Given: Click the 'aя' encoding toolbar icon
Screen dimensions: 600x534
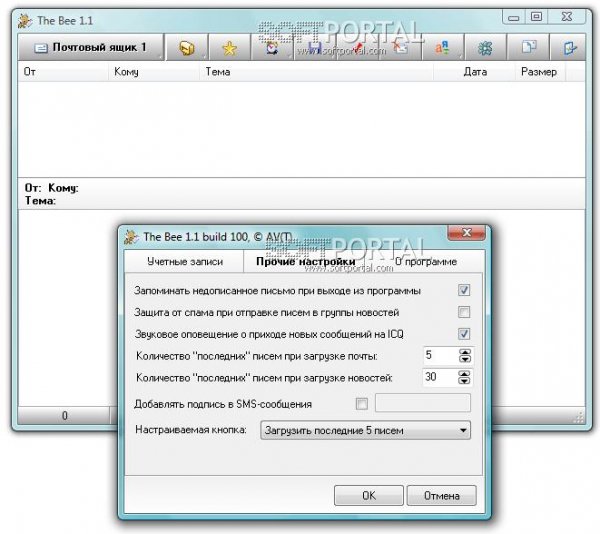Looking at the screenshot, I should pos(442,48).
